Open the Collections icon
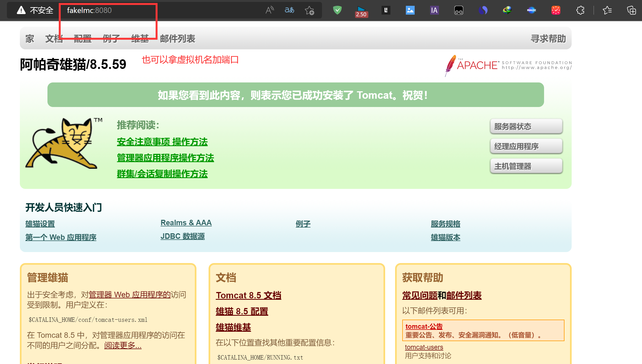The height and width of the screenshot is (364, 642). (631, 10)
